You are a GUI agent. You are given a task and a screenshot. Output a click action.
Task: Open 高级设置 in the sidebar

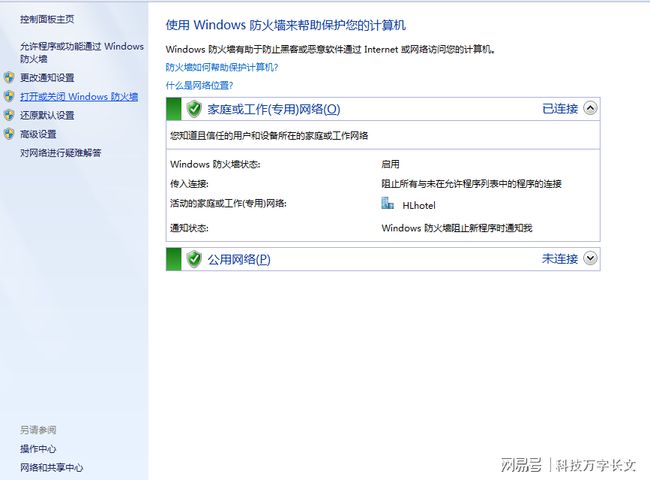pos(38,134)
